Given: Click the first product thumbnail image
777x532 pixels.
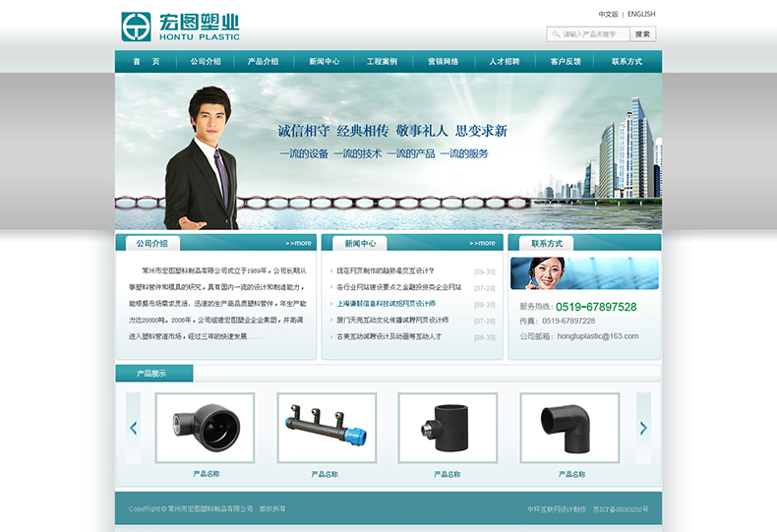Looking at the screenshot, I should (205, 428).
